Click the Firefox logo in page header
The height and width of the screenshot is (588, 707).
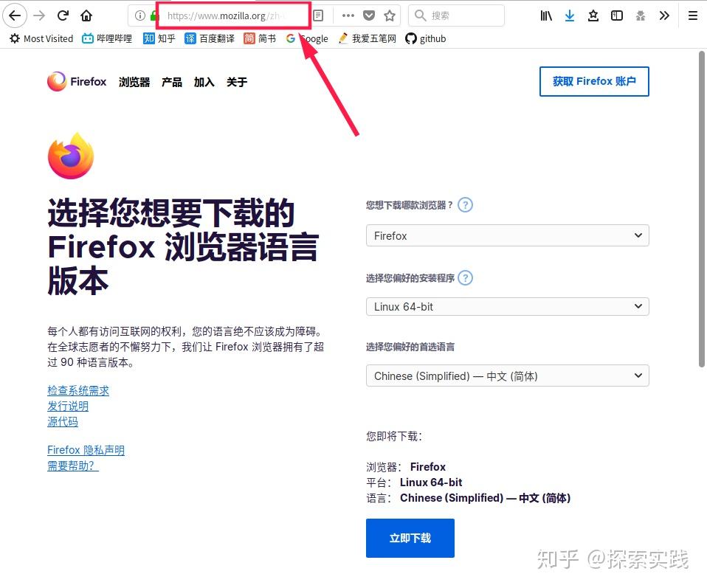77,82
